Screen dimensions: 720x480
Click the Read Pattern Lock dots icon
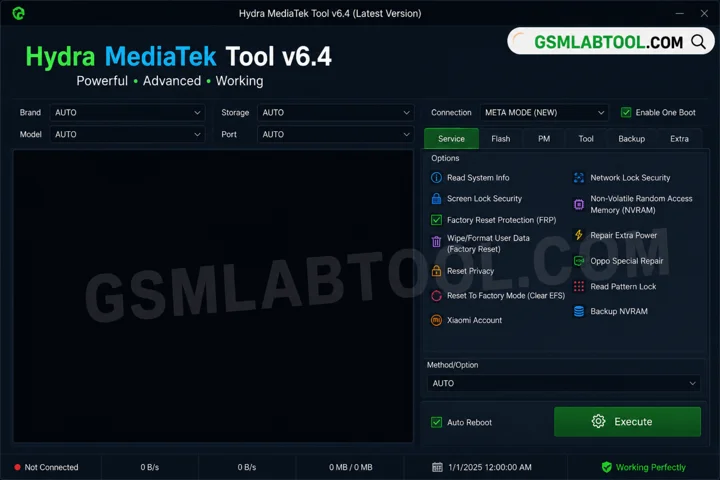coord(579,286)
